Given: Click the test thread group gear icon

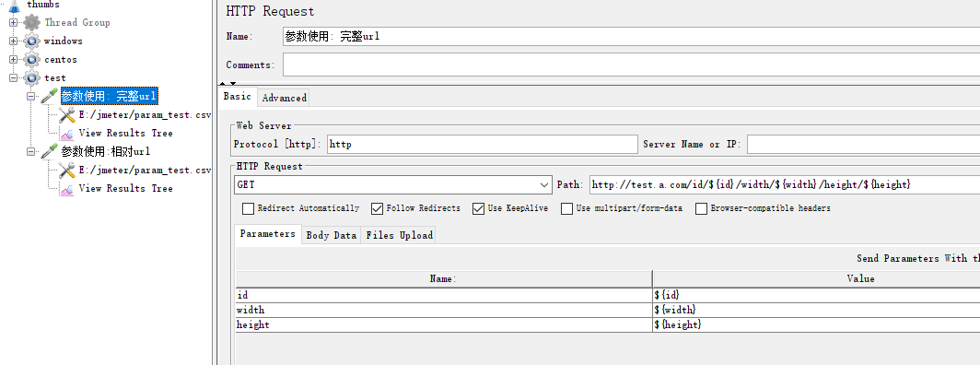Looking at the screenshot, I should 31,78.
